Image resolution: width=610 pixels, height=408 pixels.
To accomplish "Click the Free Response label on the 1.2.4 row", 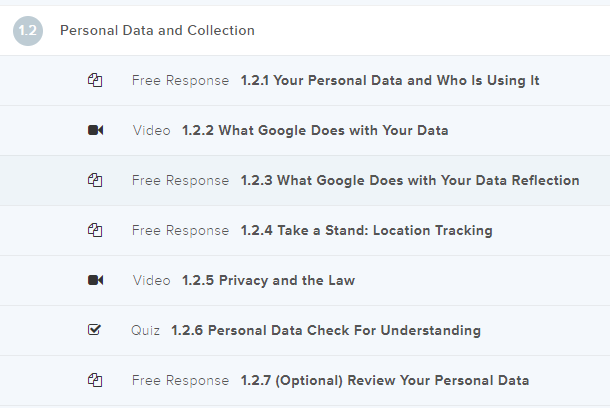I will pyautogui.click(x=180, y=230).
